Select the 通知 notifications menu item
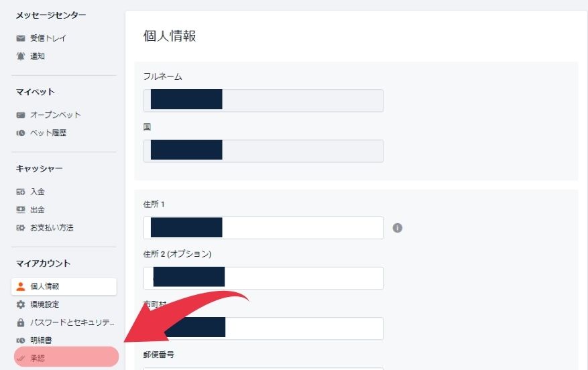 38,56
